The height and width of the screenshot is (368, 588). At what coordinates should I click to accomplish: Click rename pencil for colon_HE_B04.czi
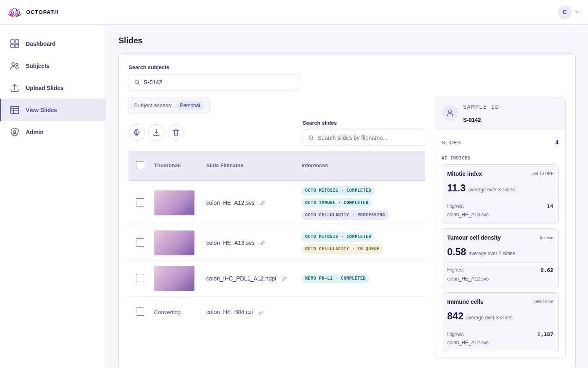(261, 312)
